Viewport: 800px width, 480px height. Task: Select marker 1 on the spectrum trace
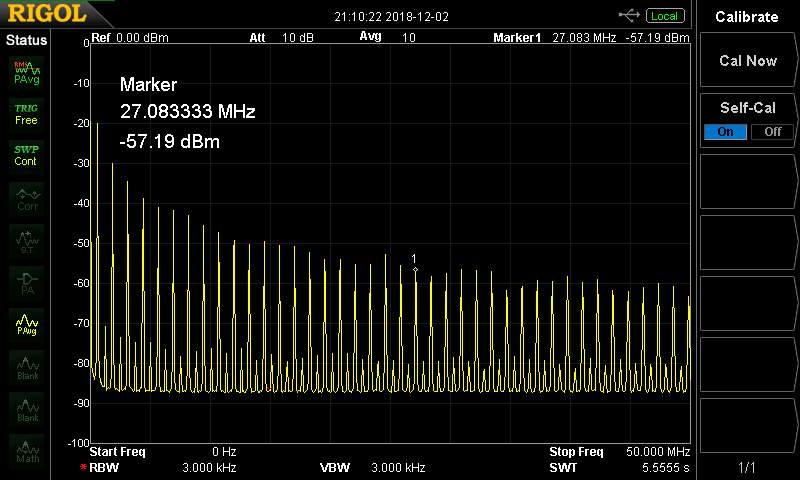pyautogui.click(x=415, y=269)
